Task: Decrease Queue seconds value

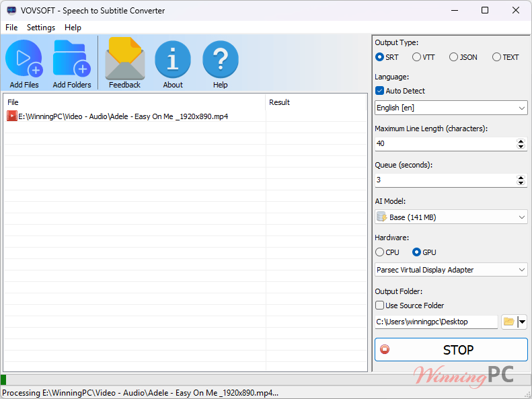Action: (x=521, y=182)
